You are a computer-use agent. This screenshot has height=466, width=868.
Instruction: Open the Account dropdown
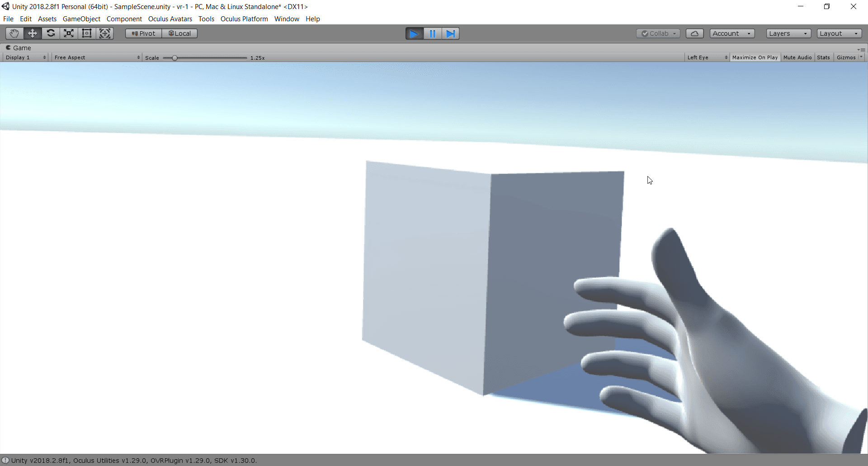point(732,33)
